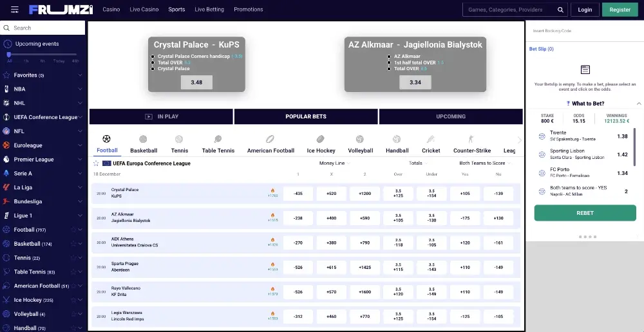The height and width of the screenshot is (332, 644).
Task: Select the Table Tennis sport icon
Action: pos(218,139)
